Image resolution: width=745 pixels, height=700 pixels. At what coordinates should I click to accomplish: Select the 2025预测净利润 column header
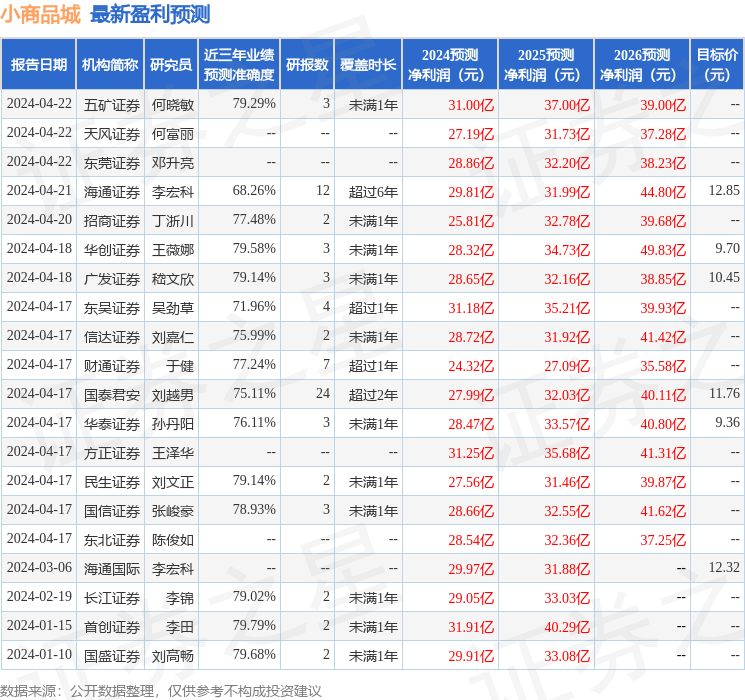[546, 65]
